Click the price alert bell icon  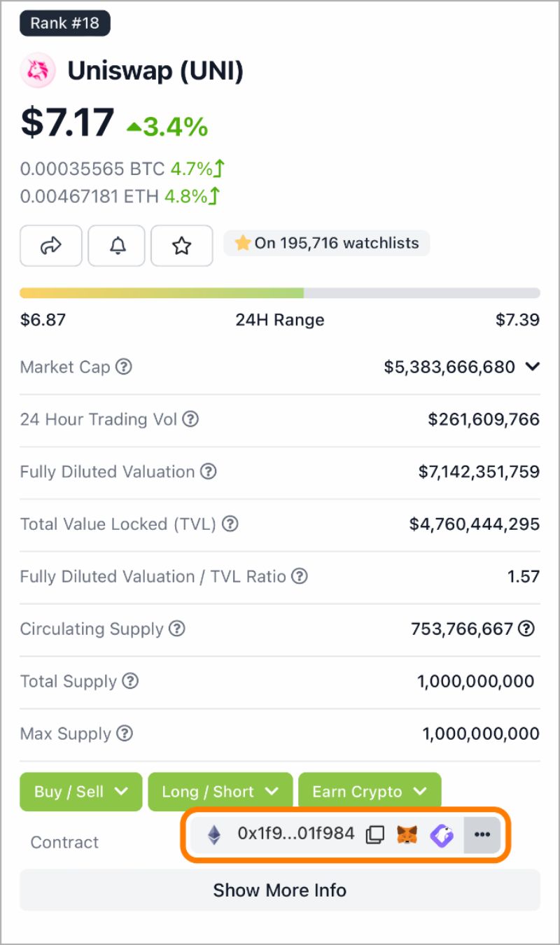pos(116,246)
